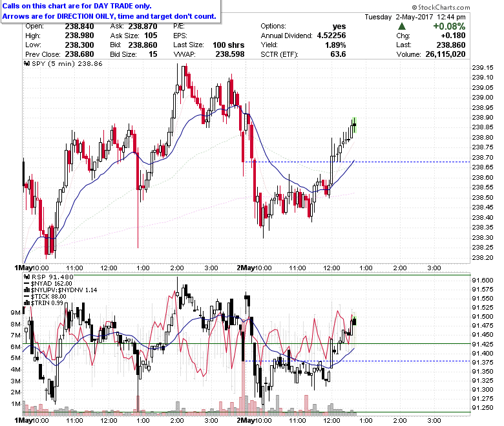Click the 91.600 axis label on lower chart
Screen dimensions: 504x426
click(x=483, y=281)
